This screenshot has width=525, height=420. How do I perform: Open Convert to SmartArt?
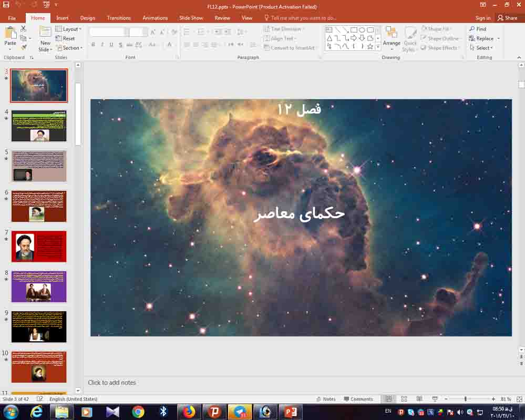coord(291,48)
